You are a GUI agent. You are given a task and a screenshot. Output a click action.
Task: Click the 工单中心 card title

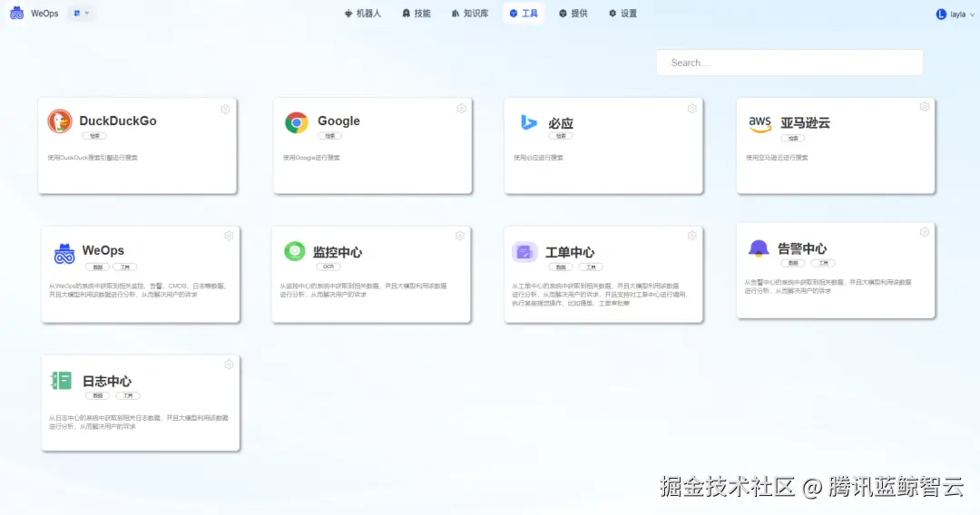pos(569,252)
